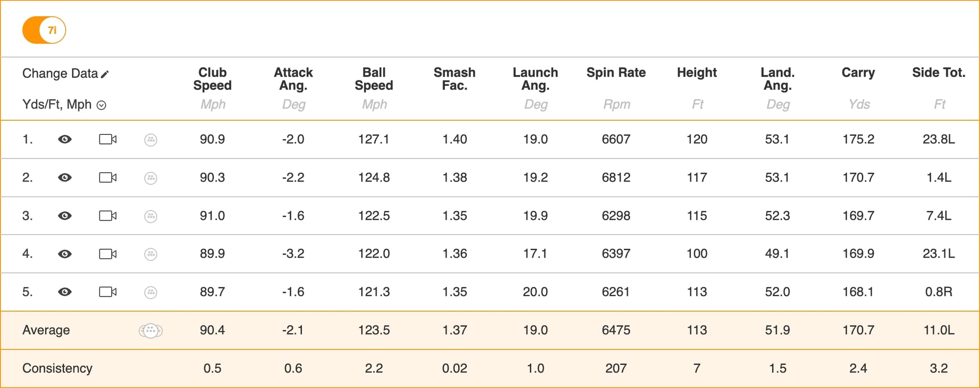This screenshot has height=388, width=980.
Task: Click the pencil icon beside Change Data
Action: tap(105, 74)
